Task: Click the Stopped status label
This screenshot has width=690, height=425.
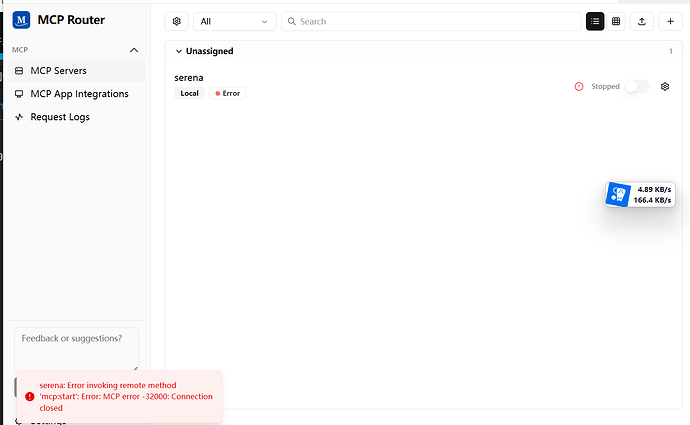Action: click(605, 87)
